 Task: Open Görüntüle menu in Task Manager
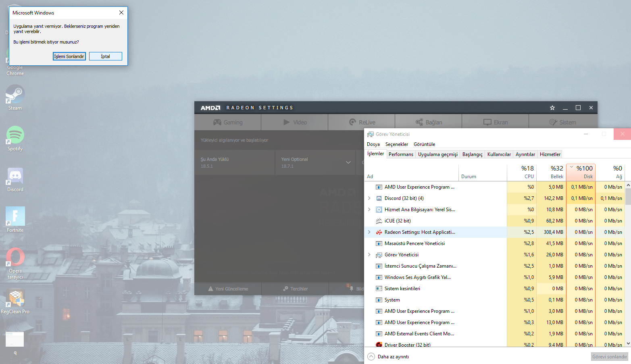point(425,144)
